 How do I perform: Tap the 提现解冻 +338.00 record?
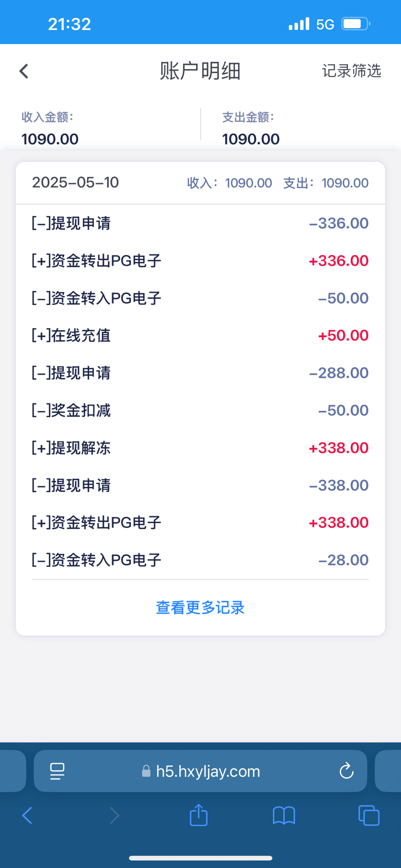tap(200, 448)
